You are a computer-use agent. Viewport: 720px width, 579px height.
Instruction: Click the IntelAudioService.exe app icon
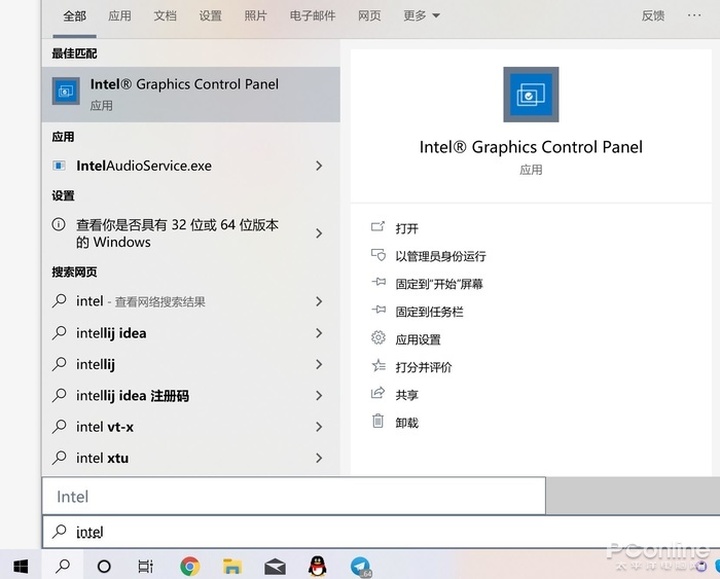click(59, 166)
